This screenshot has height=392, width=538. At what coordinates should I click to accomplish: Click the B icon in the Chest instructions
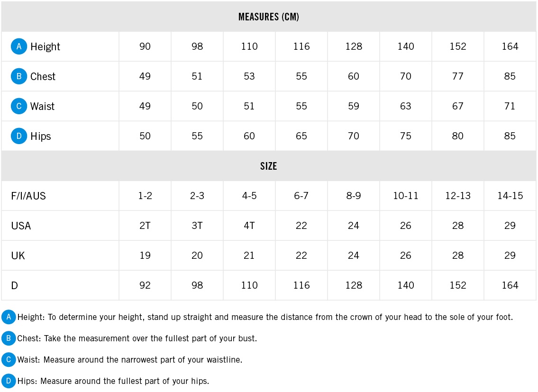pos(9,338)
